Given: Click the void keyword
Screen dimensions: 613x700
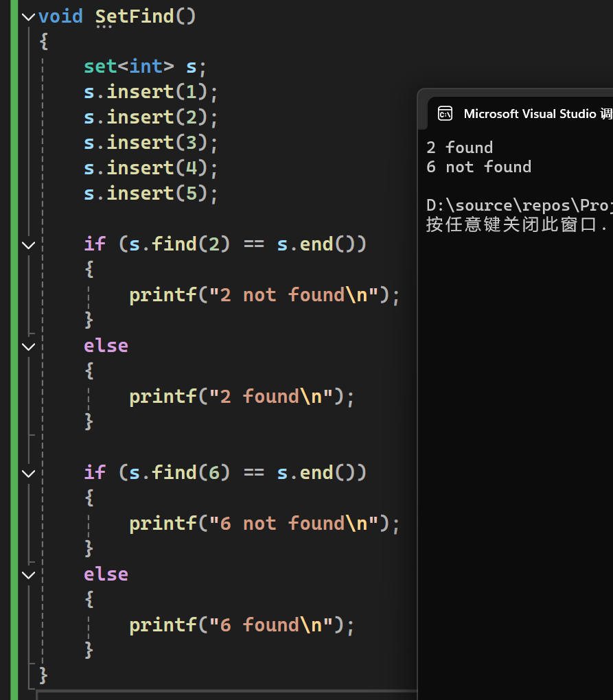Looking at the screenshot, I should tap(60, 16).
